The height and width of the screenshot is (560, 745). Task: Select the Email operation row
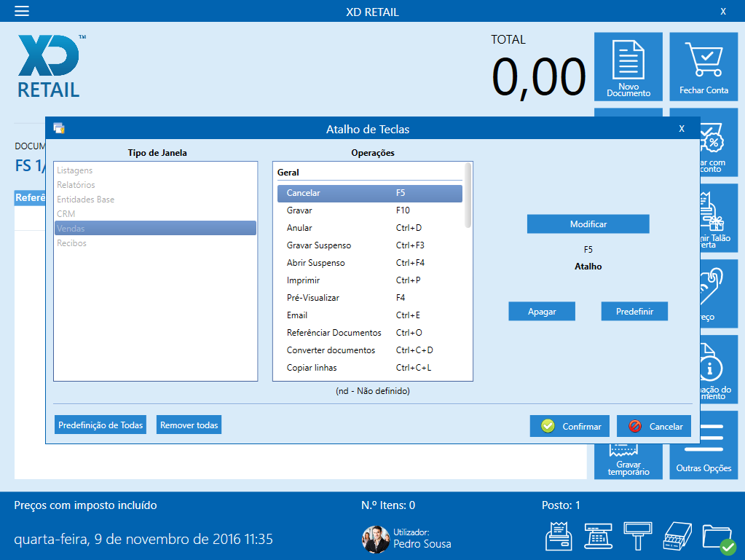370,315
